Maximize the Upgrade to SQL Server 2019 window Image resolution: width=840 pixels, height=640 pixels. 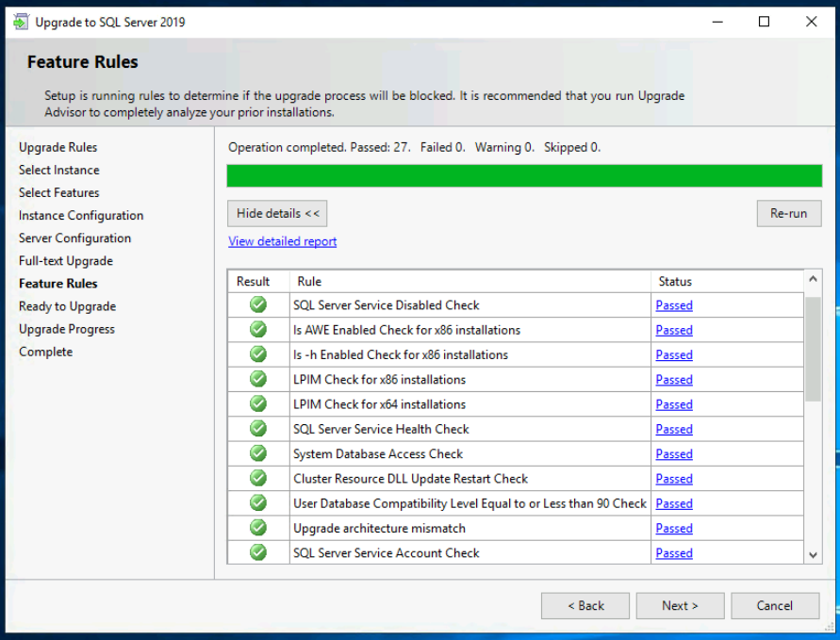tap(765, 22)
